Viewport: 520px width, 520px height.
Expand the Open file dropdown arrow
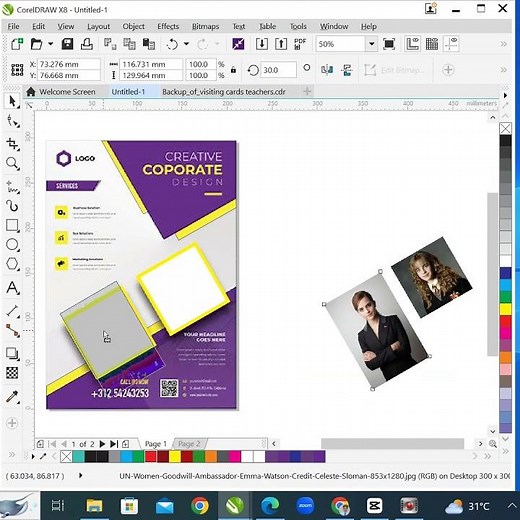click(50, 44)
